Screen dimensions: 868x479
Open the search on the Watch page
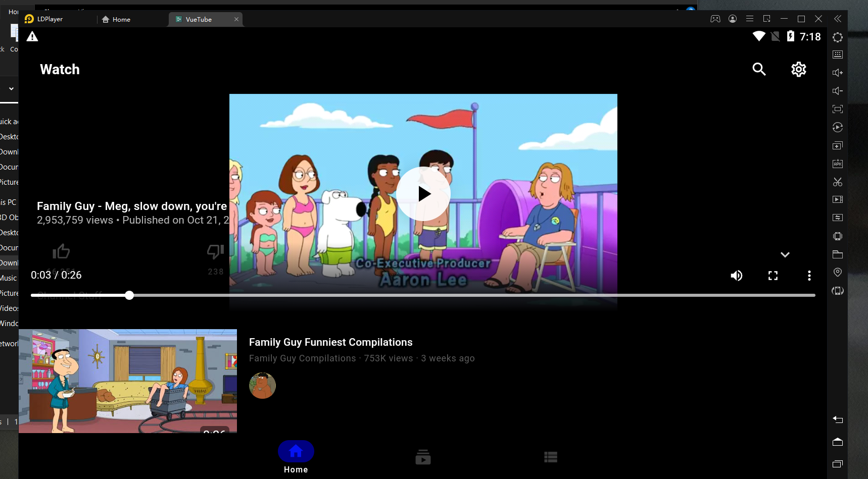(759, 69)
